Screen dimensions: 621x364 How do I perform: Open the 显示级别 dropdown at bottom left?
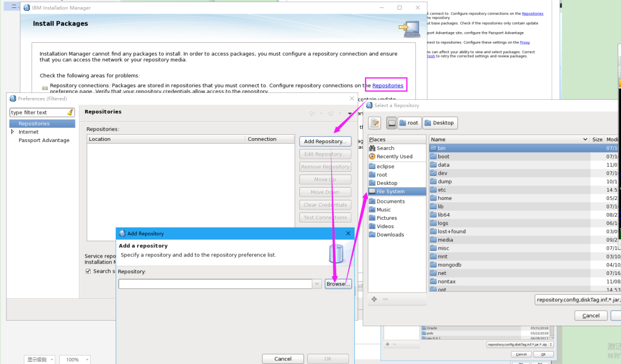pyautogui.click(x=39, y=359)
